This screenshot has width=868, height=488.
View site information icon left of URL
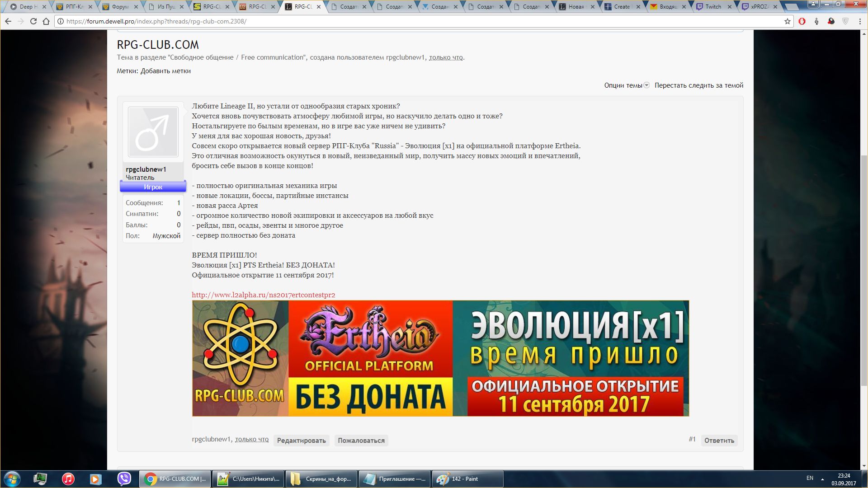coord(60,21)
